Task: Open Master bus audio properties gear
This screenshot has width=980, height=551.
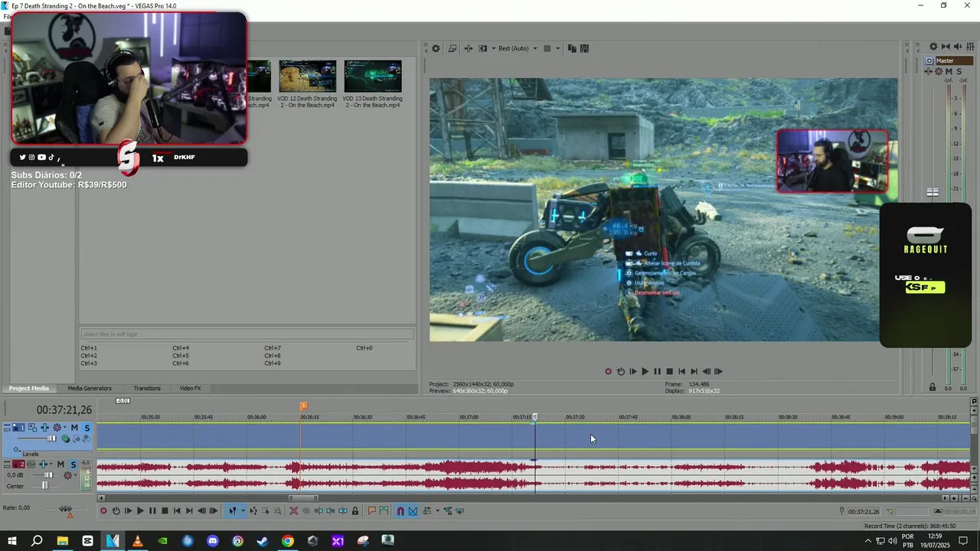Action: pos(933,47)
